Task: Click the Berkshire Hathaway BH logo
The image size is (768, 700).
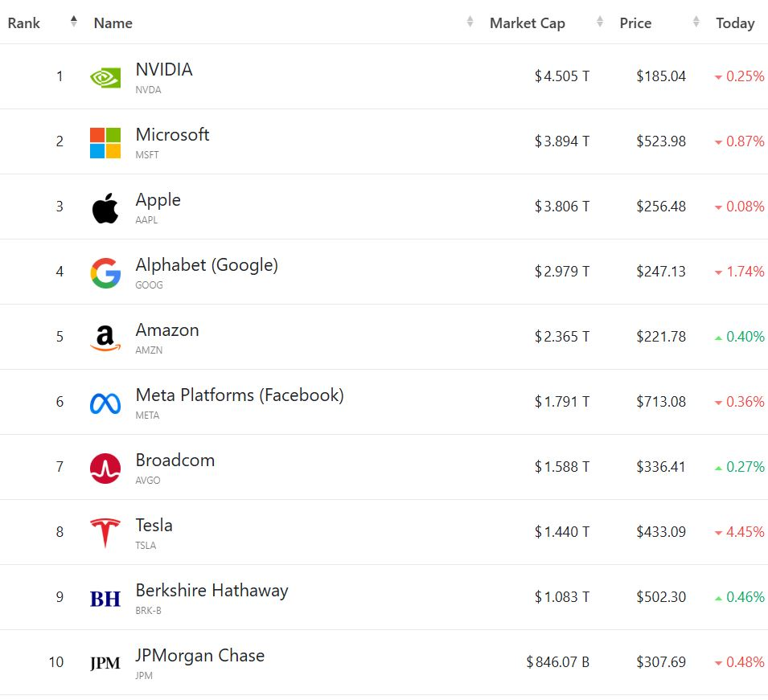Action: [105, 598]
